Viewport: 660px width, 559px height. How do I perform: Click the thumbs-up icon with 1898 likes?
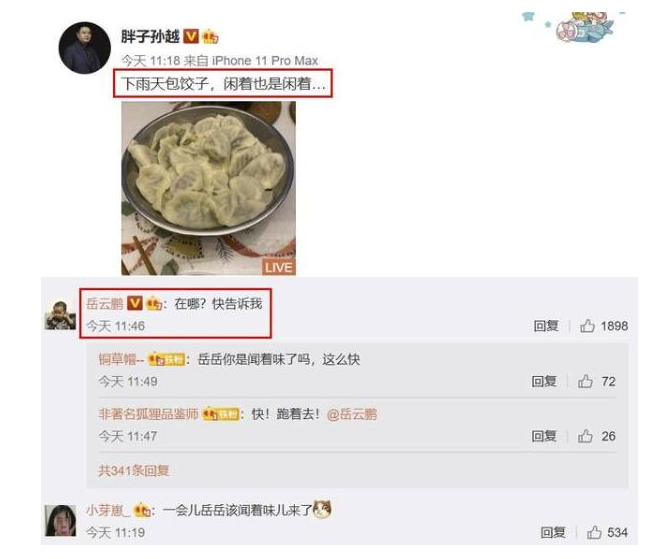[x=587, y=326]
